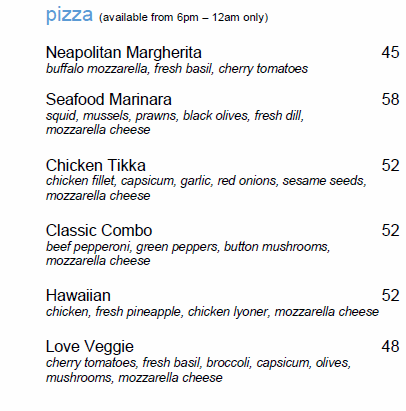Click the chicken fillet, capsicum ingredients line
The width and height of the screenshot is (406, 411).
coord(206,181)
